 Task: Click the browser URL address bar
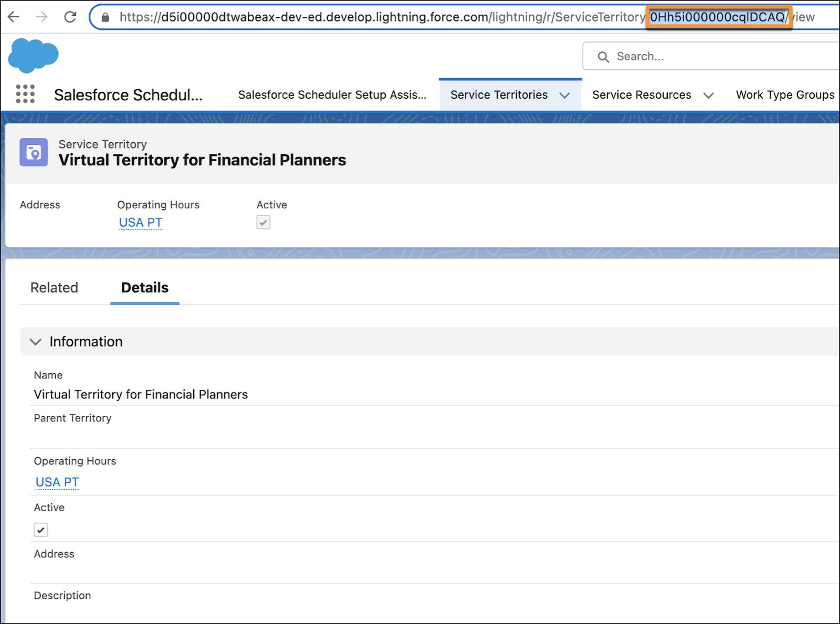coord(465,17)
